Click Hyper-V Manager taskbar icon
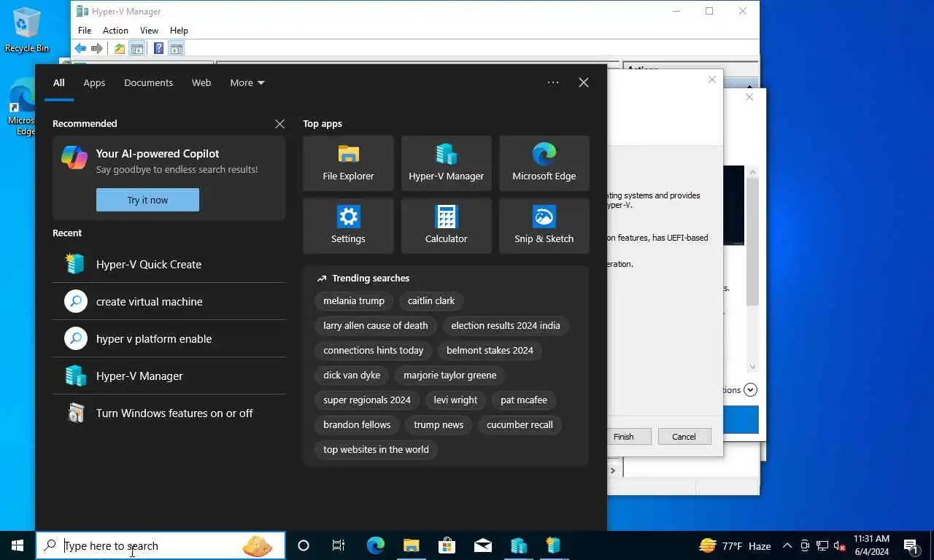The image size is (934, 560). pyautogui.click(x=518, y=545)
